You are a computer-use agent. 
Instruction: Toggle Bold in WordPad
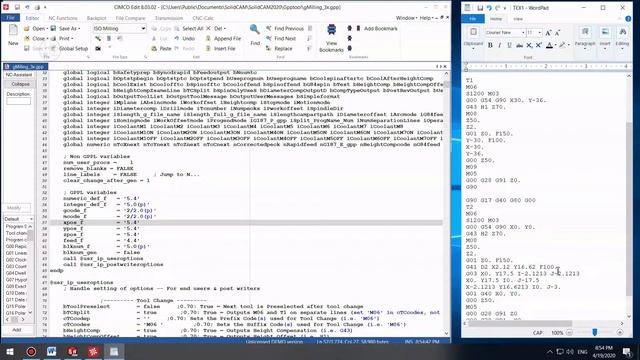(490, 45)
